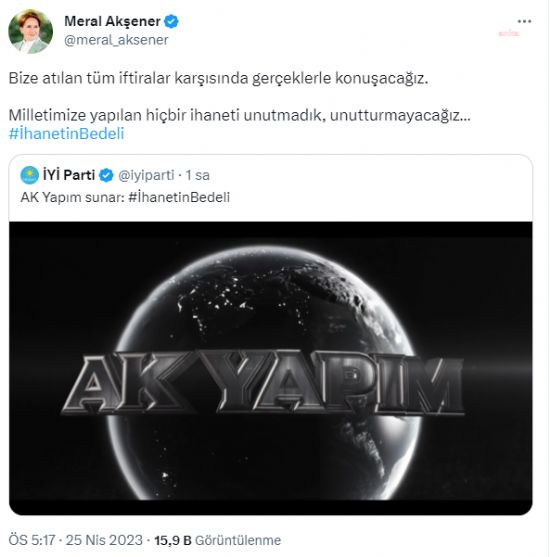Click the blue verified badge beside Meral Akşener
Screen dimensions: 550x557
click(x=171, y=22)
